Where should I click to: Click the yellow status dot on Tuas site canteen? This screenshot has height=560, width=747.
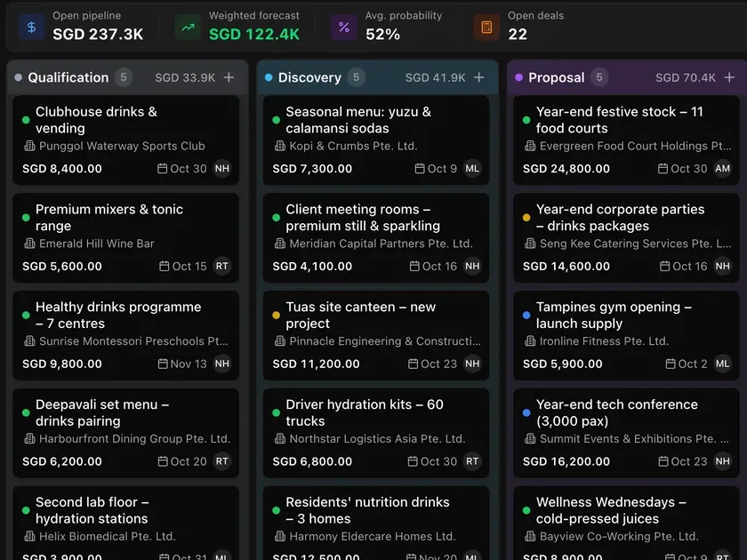pyautogui.click(x=276, y=316)
